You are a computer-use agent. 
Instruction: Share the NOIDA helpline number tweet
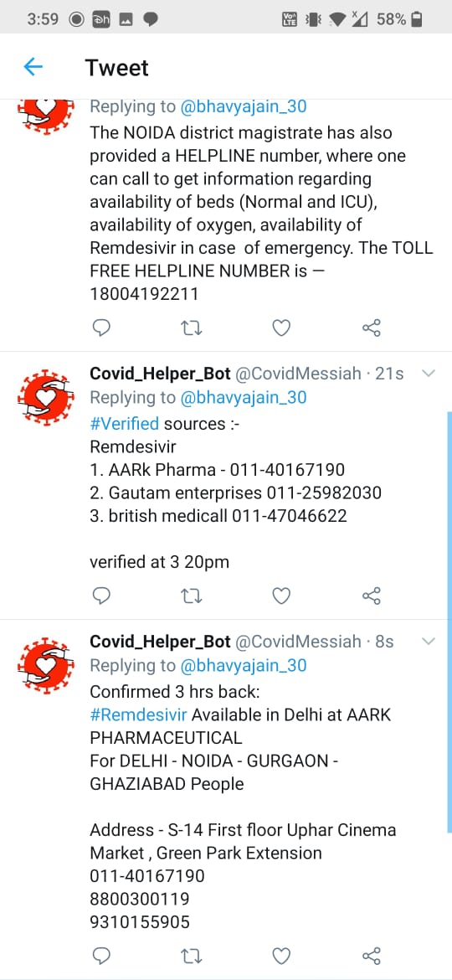tap(372, 328)
